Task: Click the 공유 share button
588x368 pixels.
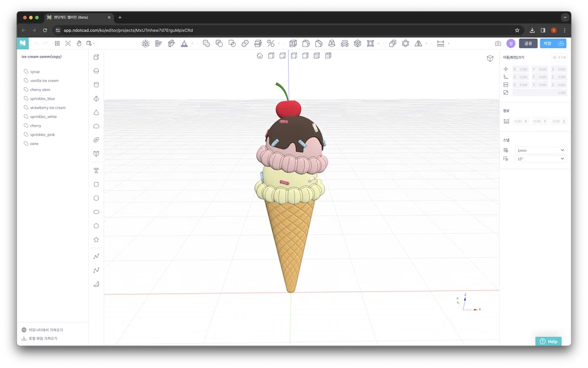Action: coord(527,44)
